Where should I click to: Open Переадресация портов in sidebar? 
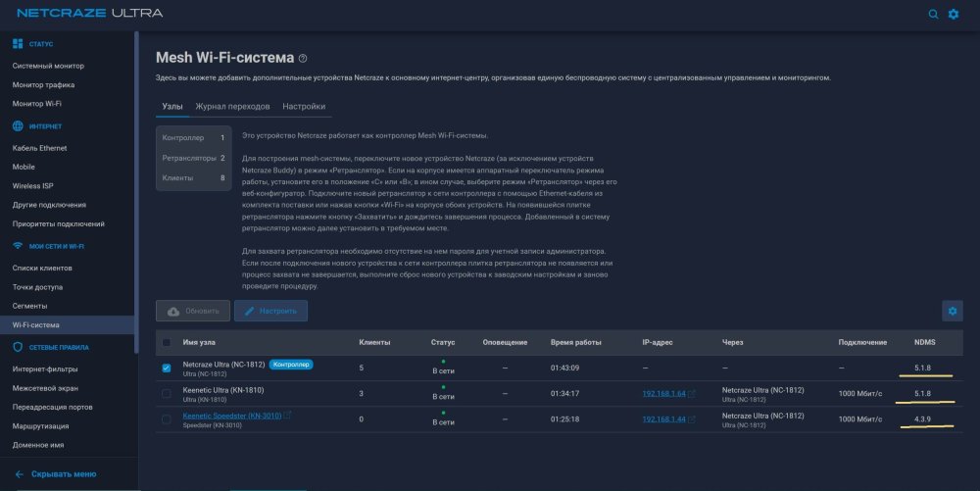point(53,407)
